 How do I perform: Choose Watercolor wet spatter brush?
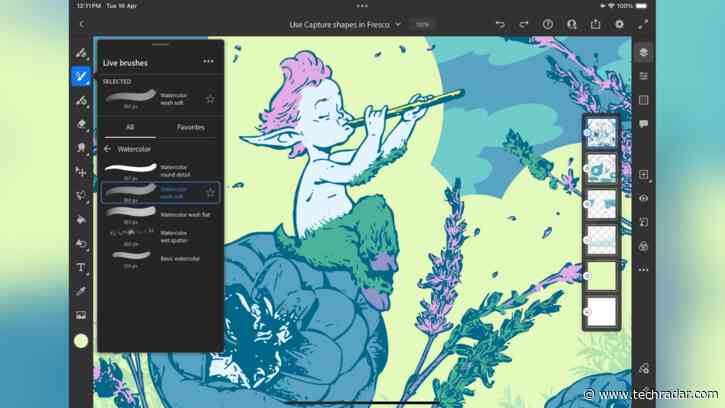tap(160, 236)
